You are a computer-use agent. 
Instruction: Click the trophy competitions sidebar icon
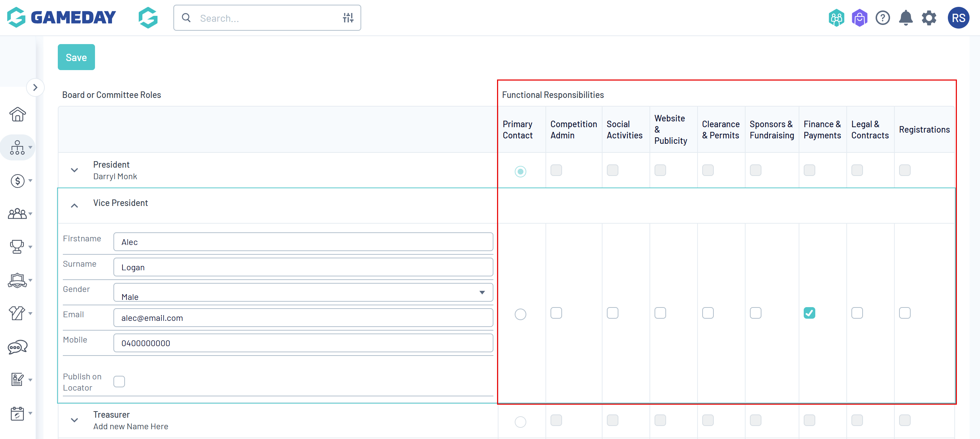pos(17,246)
